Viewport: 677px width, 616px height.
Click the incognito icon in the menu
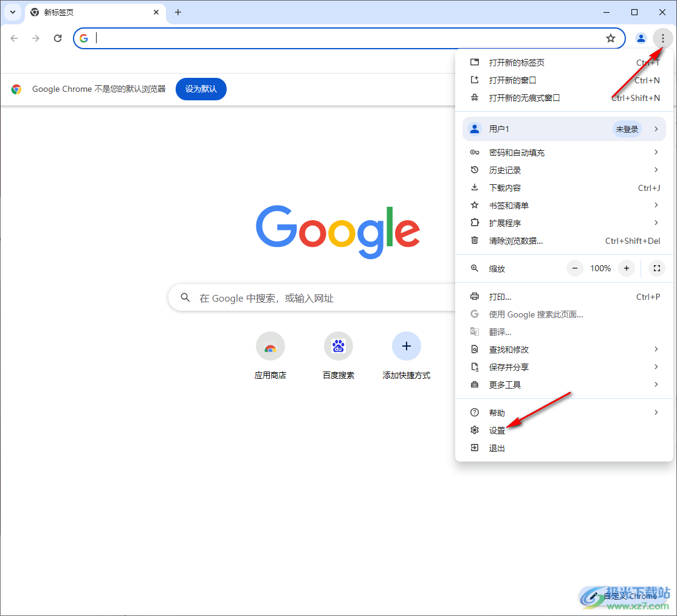coord(475,98)
